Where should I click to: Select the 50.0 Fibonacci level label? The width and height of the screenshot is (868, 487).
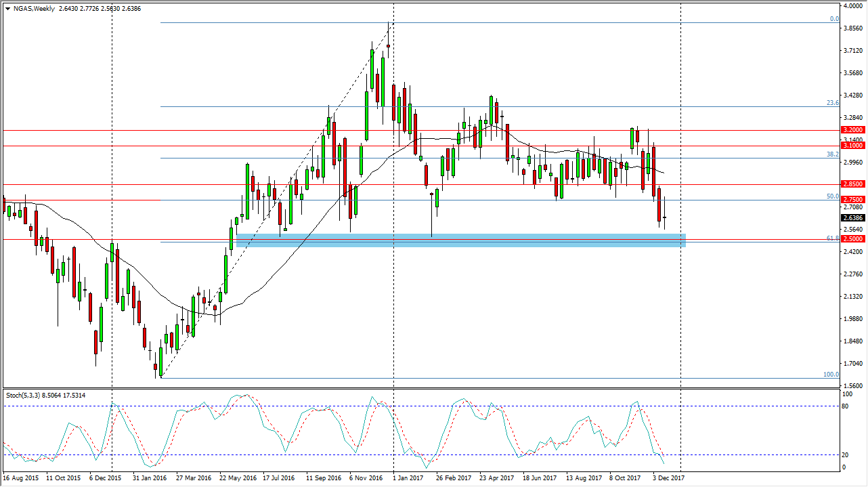[x=833, y=196]
